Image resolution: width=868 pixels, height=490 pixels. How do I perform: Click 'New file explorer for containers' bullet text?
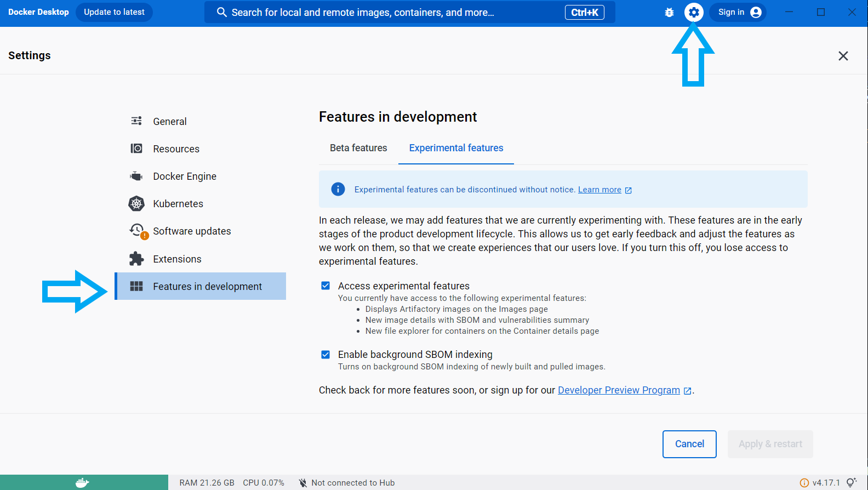[x=482, y=331]
